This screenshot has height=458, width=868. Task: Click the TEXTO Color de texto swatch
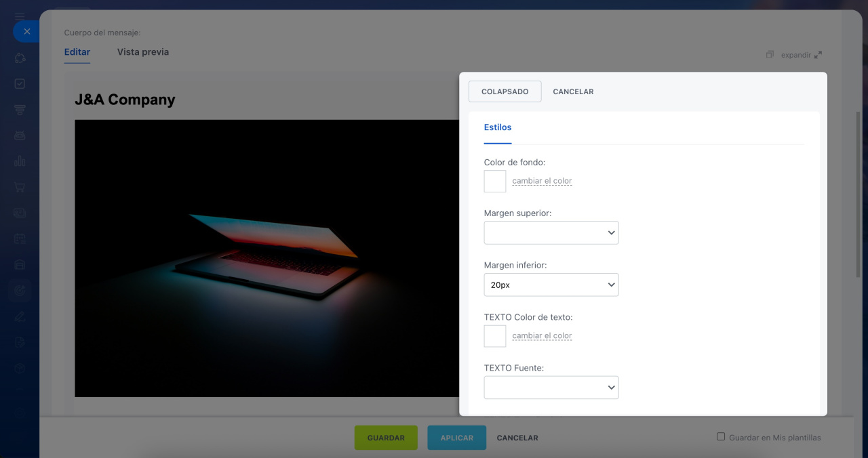click(x=495, y=335)
